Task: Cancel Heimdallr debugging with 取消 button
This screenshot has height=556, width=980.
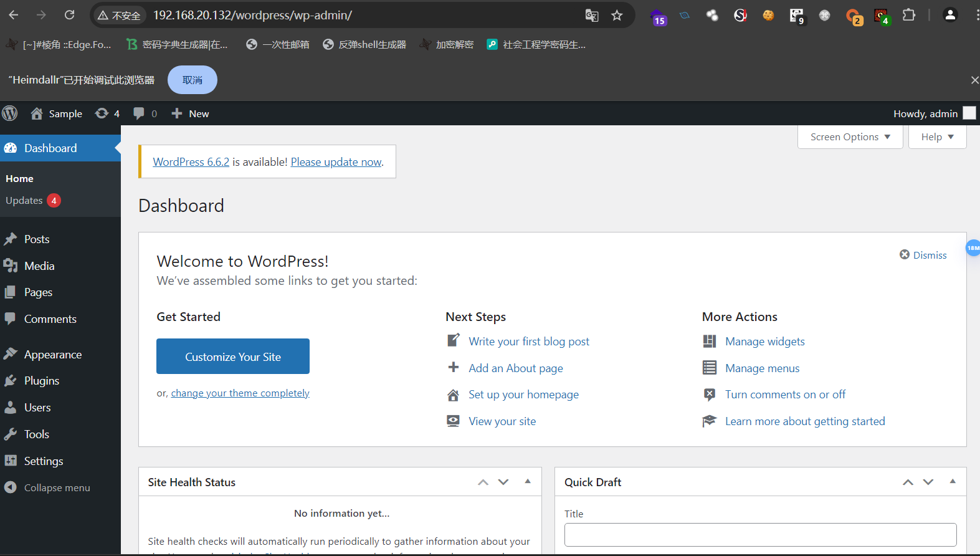Action: (x=193, y=80)
